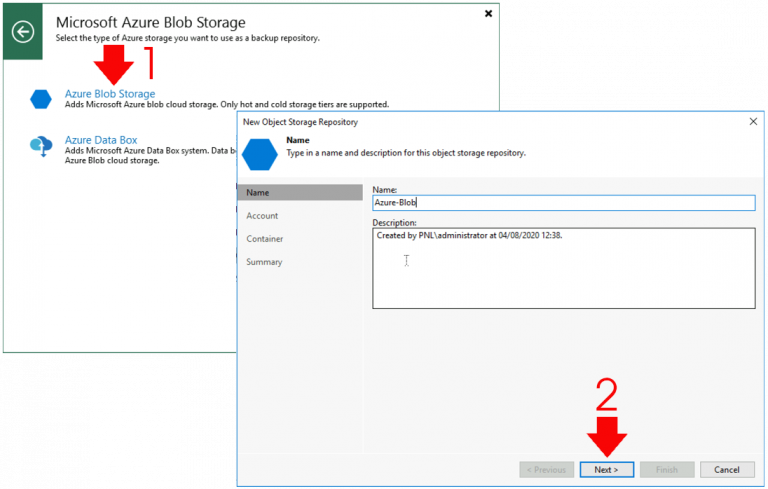Select the Azure Data Box cloud icon
Screen dimensions: 768x489
pos(41,146)
